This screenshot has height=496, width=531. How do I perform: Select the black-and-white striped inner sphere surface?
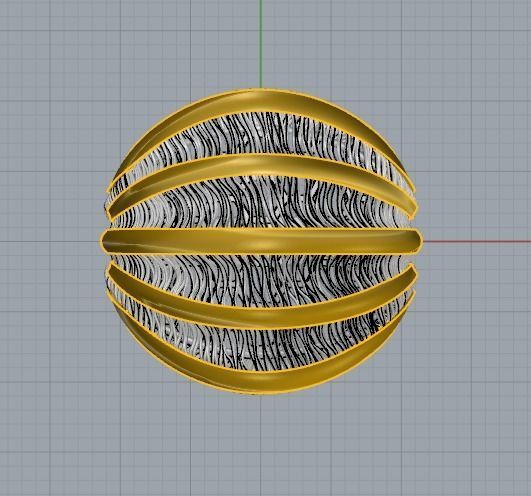tap(261, 203)
